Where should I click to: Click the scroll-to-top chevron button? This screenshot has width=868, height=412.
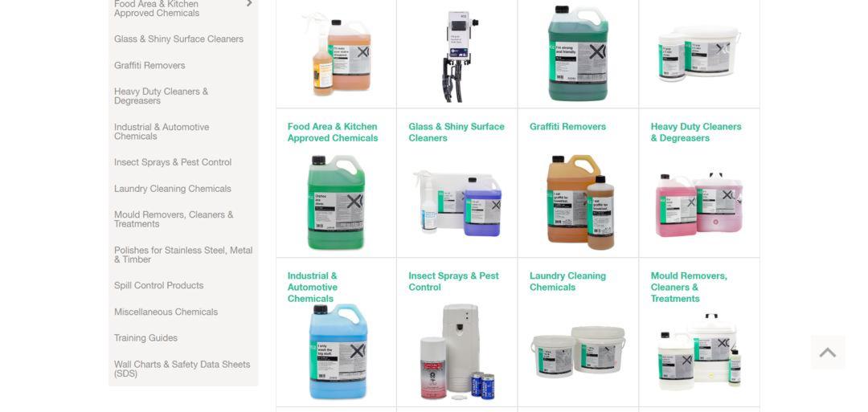point(828,353)
